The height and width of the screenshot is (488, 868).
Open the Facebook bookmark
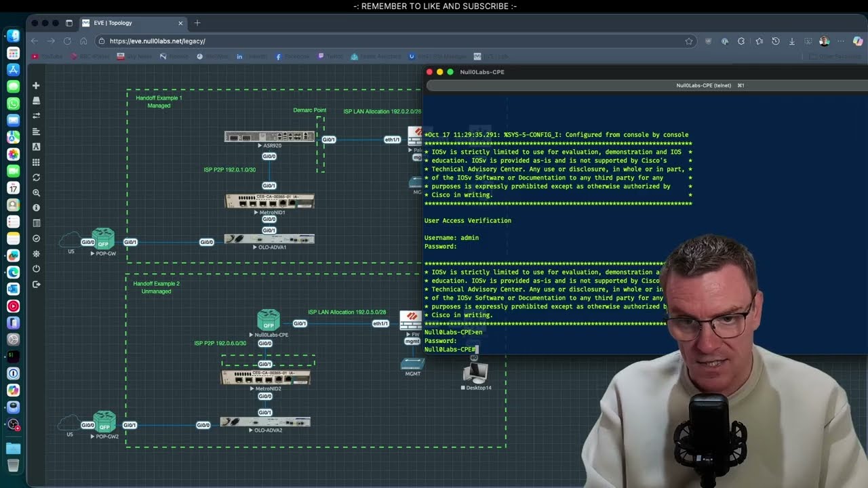pyautogui.click(x=292, y=56)
